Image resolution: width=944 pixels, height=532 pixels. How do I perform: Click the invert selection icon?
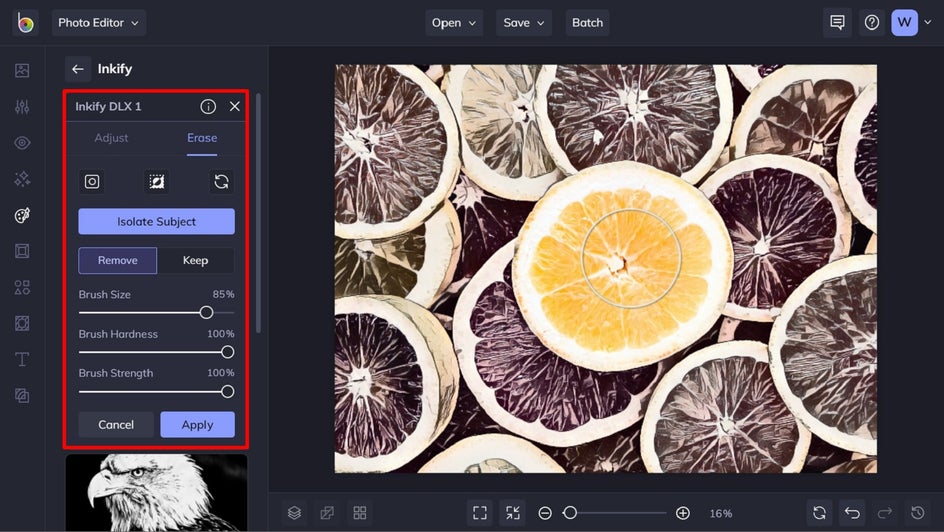point(157,181)
